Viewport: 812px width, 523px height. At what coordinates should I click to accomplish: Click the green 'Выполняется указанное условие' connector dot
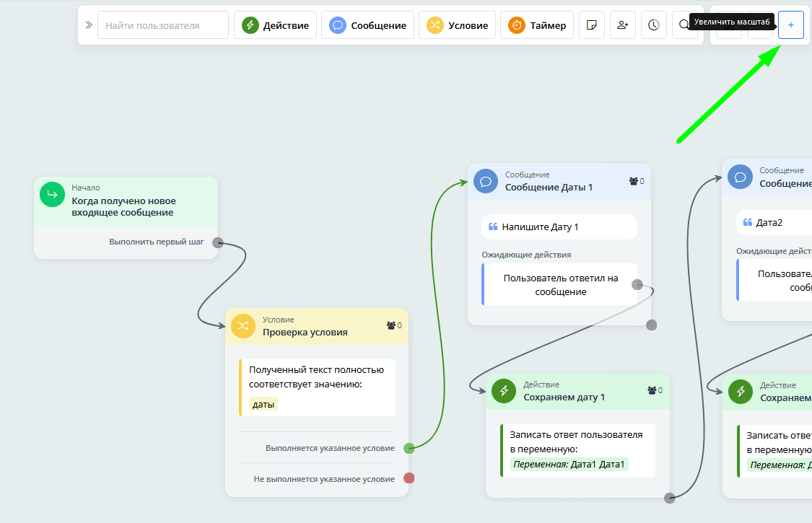409,448
